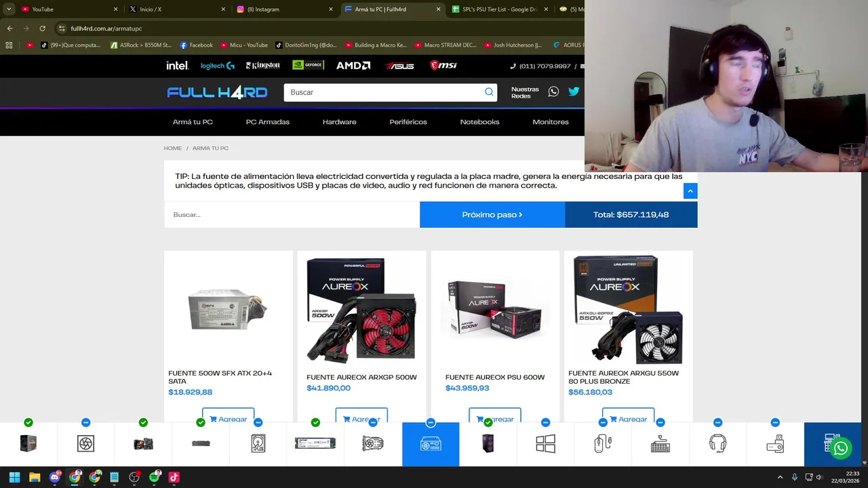
Task: Select the CPU step in builder bar
Action: pyautogui.click(x=28, y=444)
